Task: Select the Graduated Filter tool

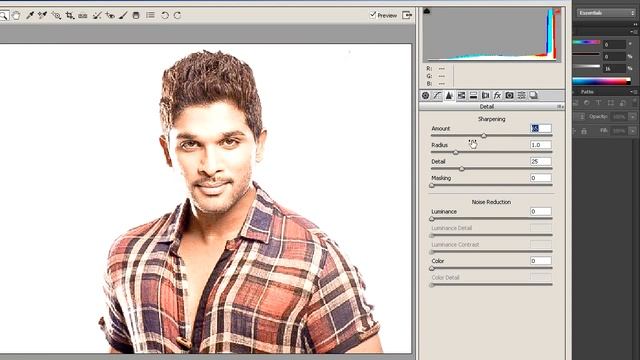Action: click(136, 16)
